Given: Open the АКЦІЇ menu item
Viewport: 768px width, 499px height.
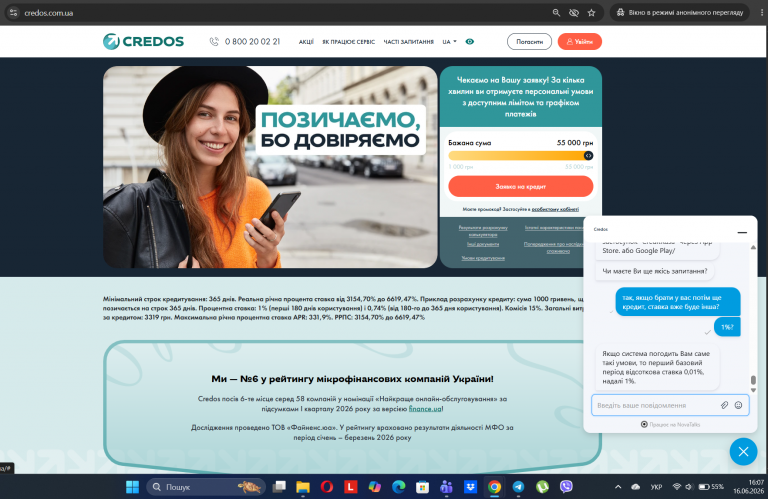Looking at the screenshot, I should pos(306,42).
